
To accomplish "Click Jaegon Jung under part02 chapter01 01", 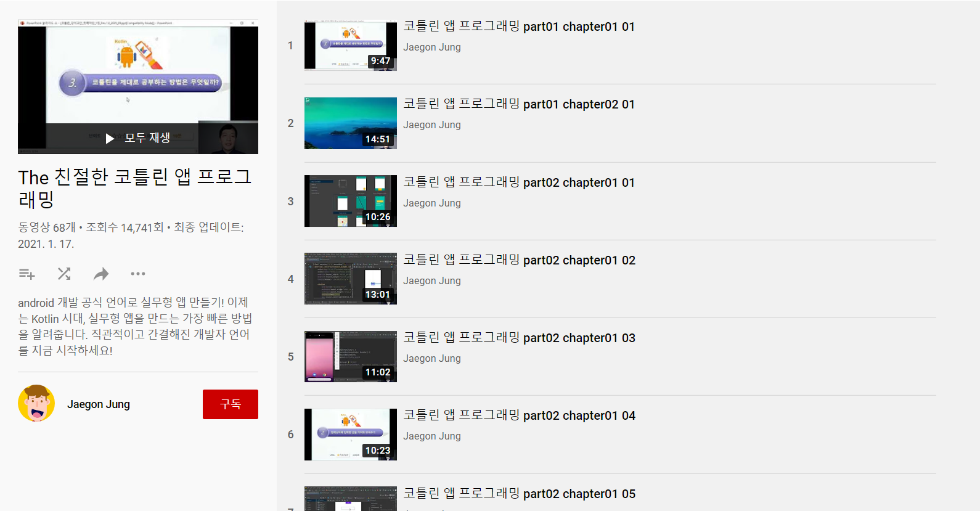I will tap(432, 203).
